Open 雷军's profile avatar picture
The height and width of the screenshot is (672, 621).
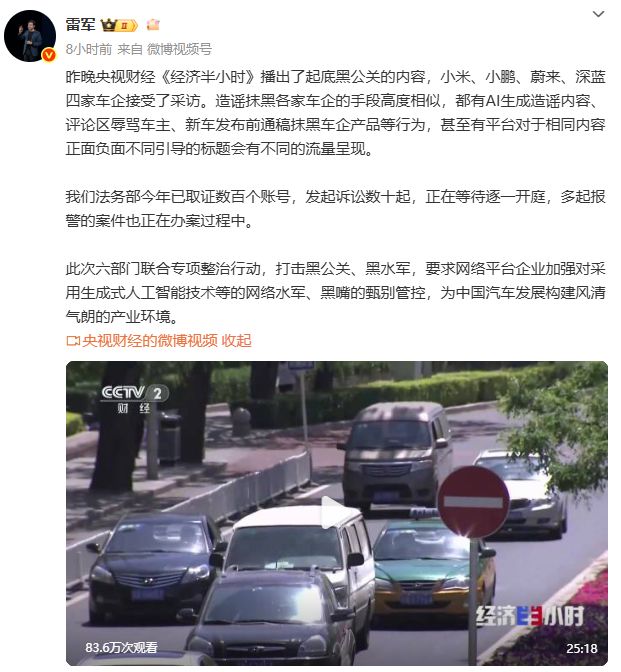point(30,36)
